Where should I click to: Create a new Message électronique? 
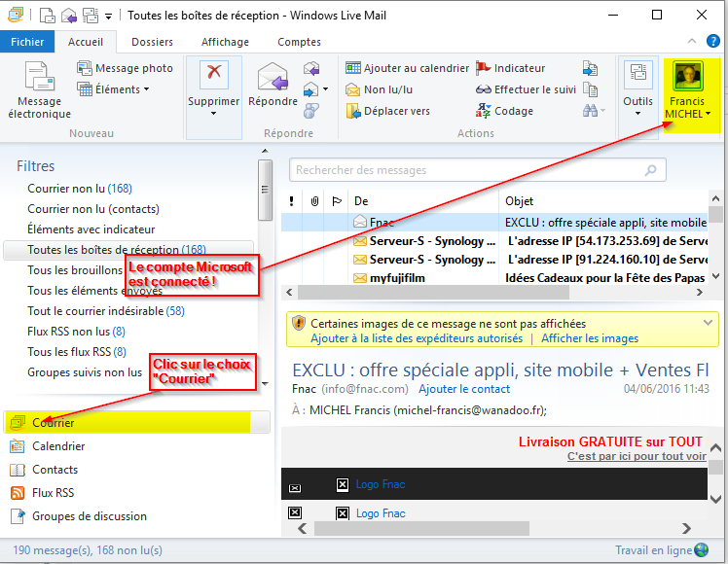[x=40, y=90]
